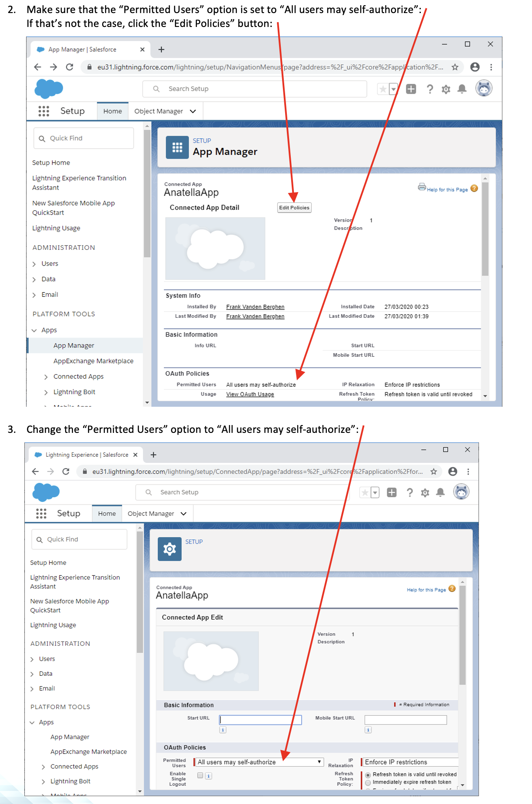The height and width of the screenshot is (804, 532).
Task: Select Immediately expire refresh token option
Action: tap(368, 782)
